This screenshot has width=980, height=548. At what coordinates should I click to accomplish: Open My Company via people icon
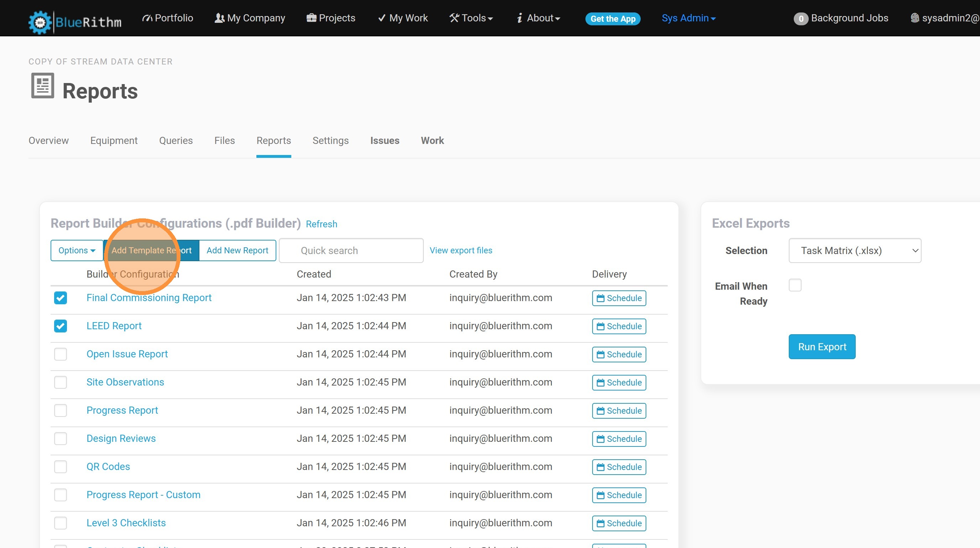[219, 18]
